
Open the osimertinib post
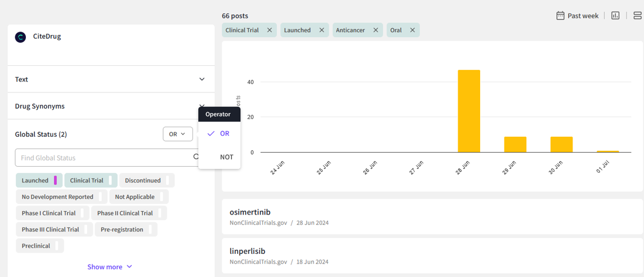(x=251, y=212)
